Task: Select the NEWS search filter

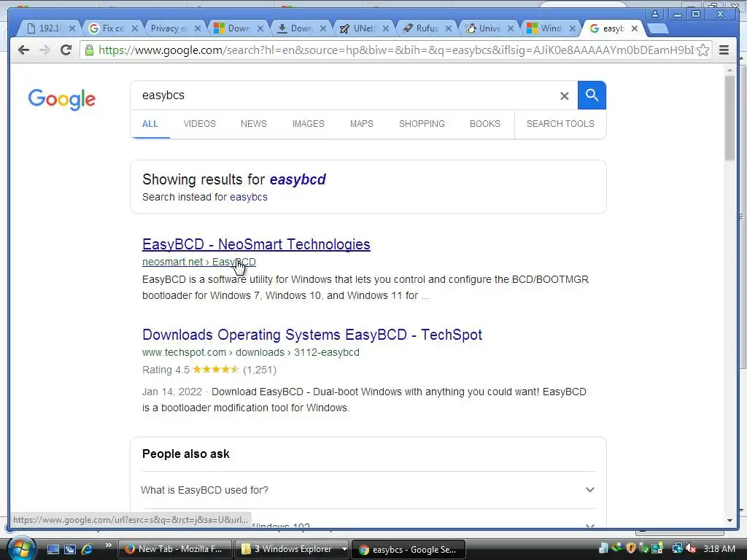Action: pyautogui.click(x=253, y=124)
